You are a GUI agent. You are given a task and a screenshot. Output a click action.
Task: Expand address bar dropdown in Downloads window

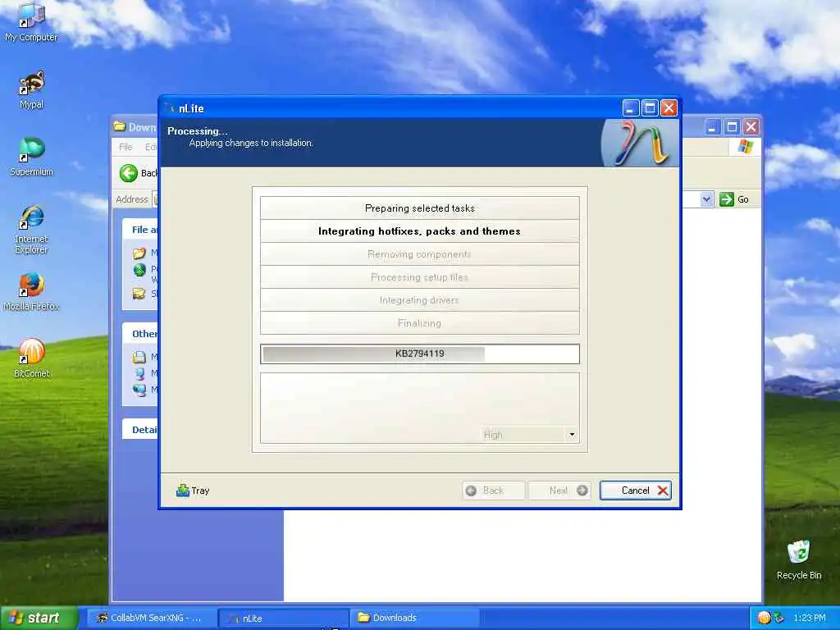click(x=706, y=199)
